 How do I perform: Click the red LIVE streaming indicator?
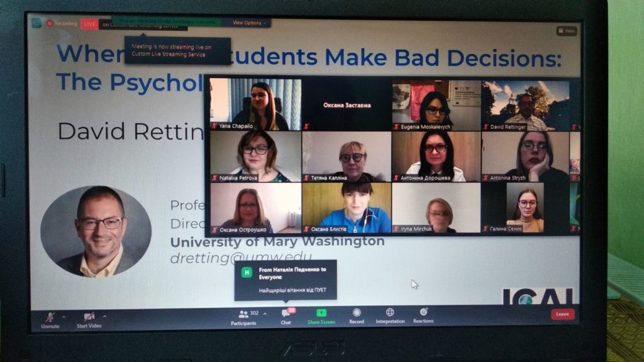click(x=89, y=25)
